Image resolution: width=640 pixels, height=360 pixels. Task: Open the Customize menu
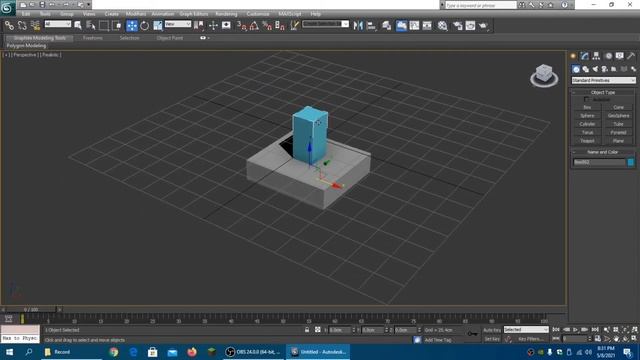(258, 14)
